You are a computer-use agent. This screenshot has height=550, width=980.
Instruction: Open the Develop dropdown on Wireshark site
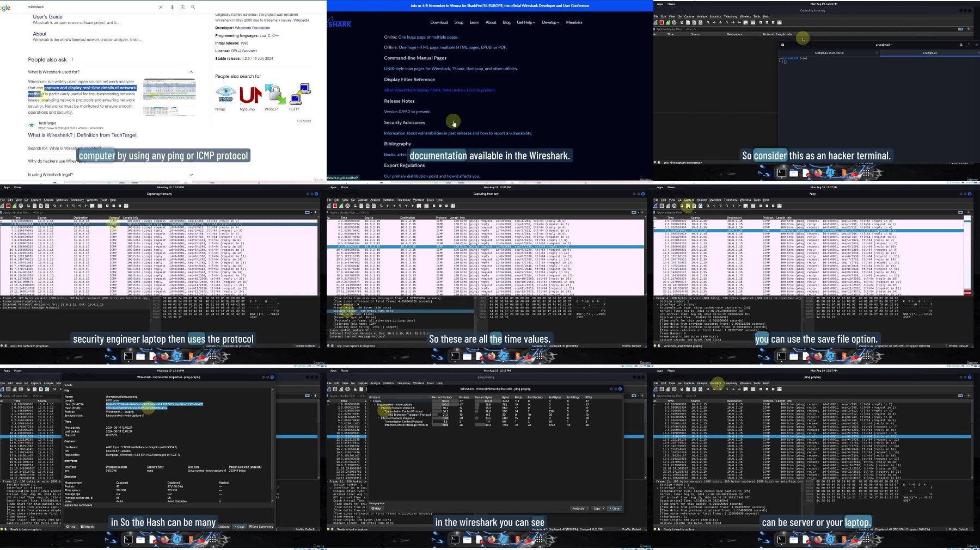pos(550,22)
